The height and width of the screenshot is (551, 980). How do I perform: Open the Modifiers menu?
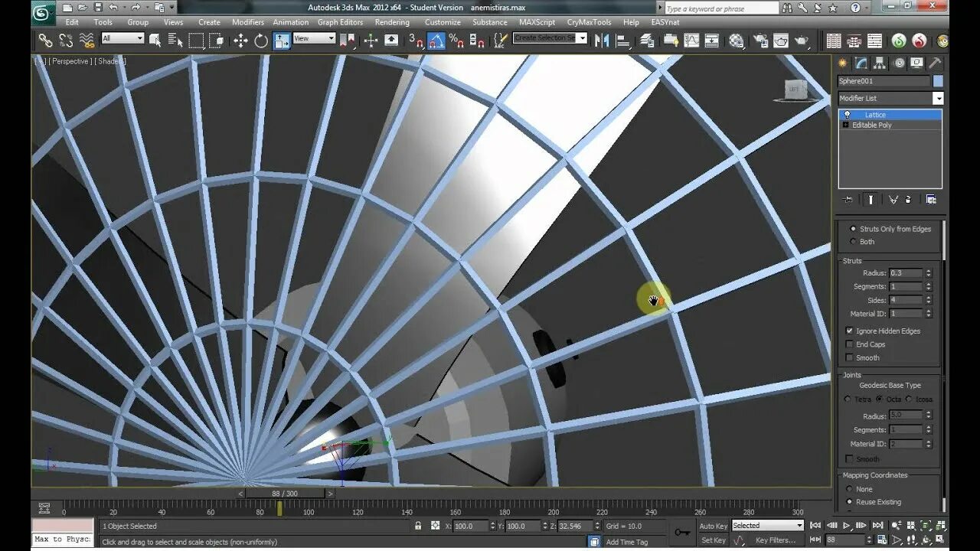click(248, 22)
